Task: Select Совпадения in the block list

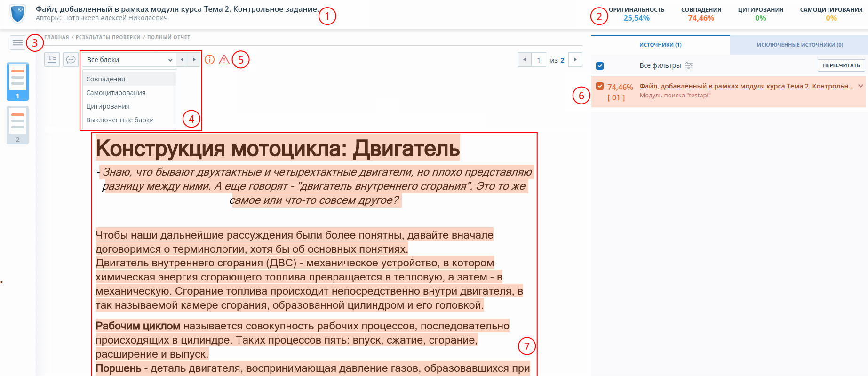Action: pyautogui.click(x=106, y=79)
